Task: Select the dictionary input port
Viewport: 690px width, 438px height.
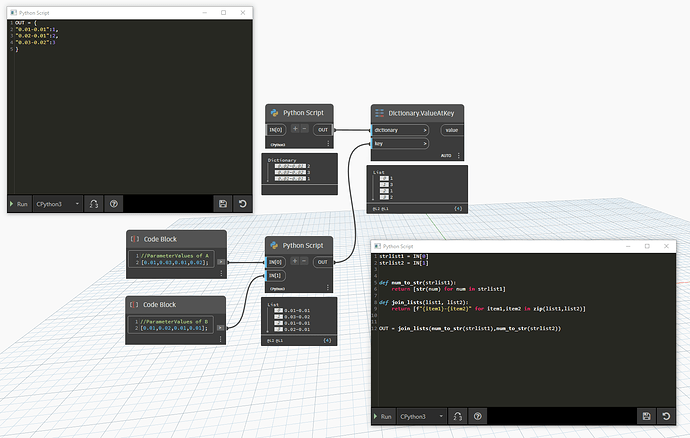Action: point(400,130)
